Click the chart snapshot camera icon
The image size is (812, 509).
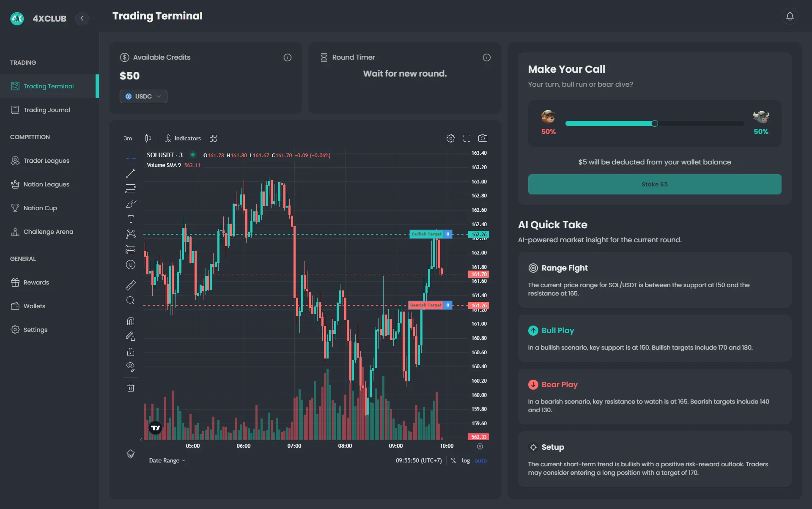coord(483,138)
